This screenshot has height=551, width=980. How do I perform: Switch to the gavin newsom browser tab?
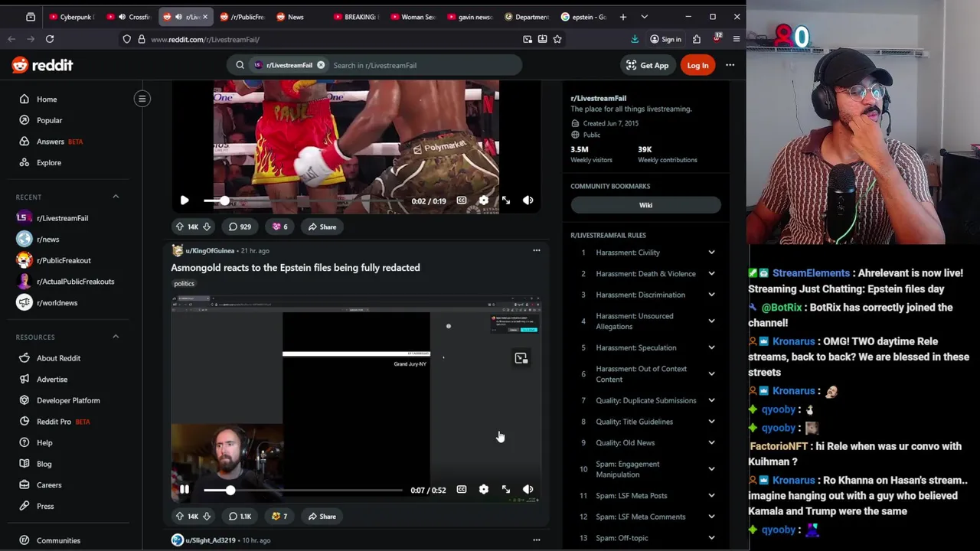(x=472, y=17)
